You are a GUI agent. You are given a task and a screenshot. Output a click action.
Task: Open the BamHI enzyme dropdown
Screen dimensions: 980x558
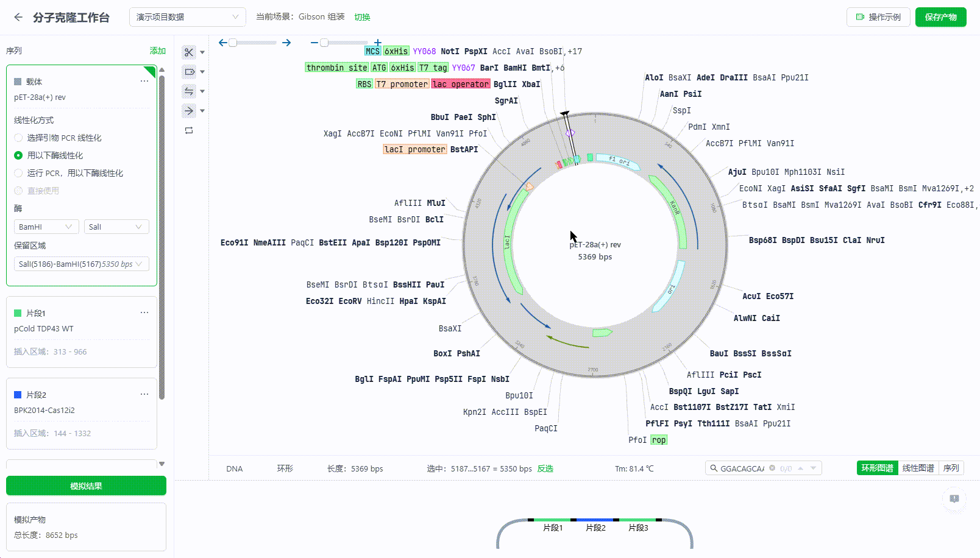[x=46, y=227]
